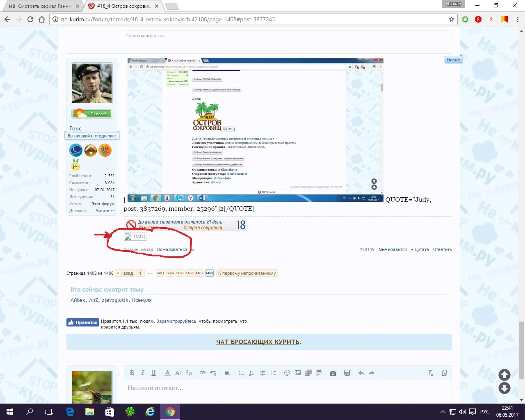Toggle italic formatting in the reply editor

[142, 373]
